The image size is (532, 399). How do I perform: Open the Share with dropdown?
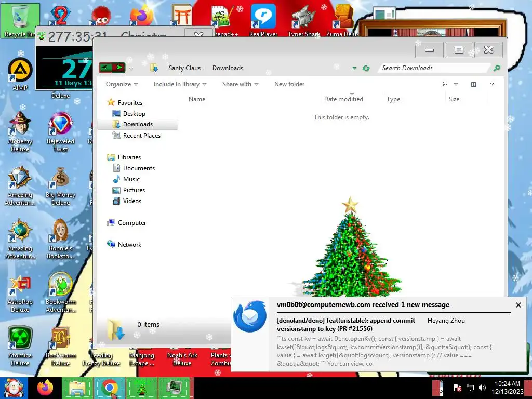point(240,84)
